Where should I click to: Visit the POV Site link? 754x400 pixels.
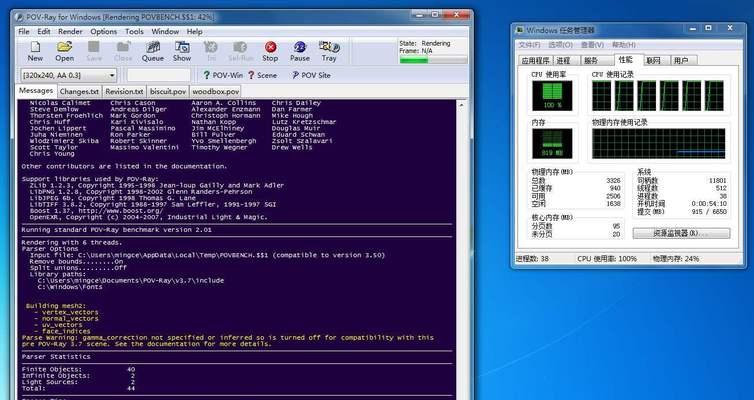pyautogui.click(x=311, y=75)
